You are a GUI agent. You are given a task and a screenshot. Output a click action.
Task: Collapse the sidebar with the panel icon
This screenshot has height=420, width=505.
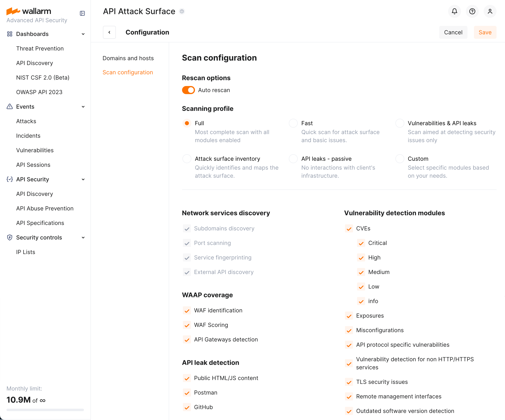[82, 13]
